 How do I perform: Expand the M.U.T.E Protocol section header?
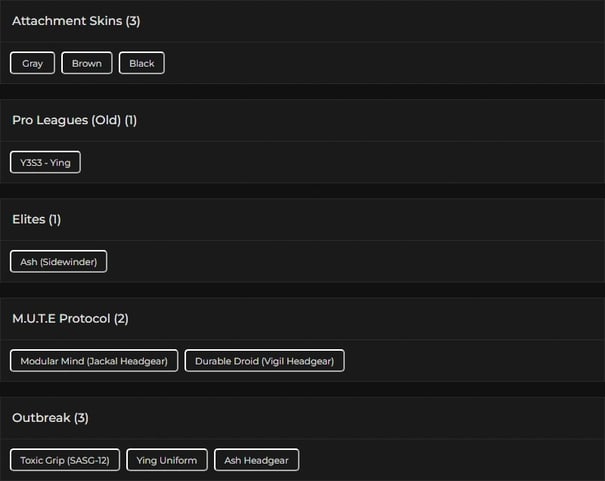point(61,318)
